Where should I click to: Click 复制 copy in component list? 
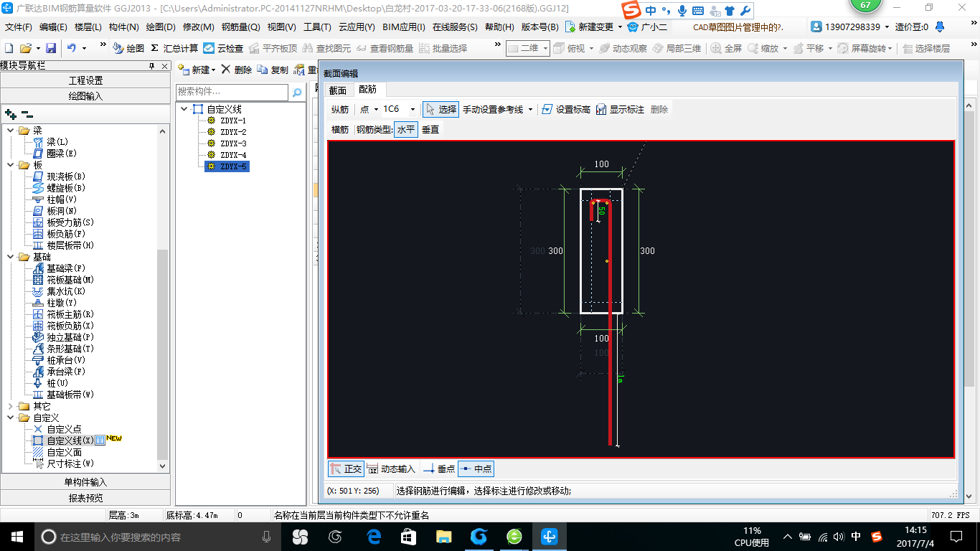(272, 70)
